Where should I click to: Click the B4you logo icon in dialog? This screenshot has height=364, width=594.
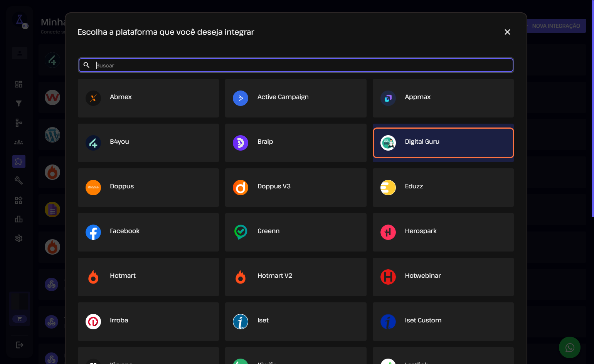pos(93,143)
